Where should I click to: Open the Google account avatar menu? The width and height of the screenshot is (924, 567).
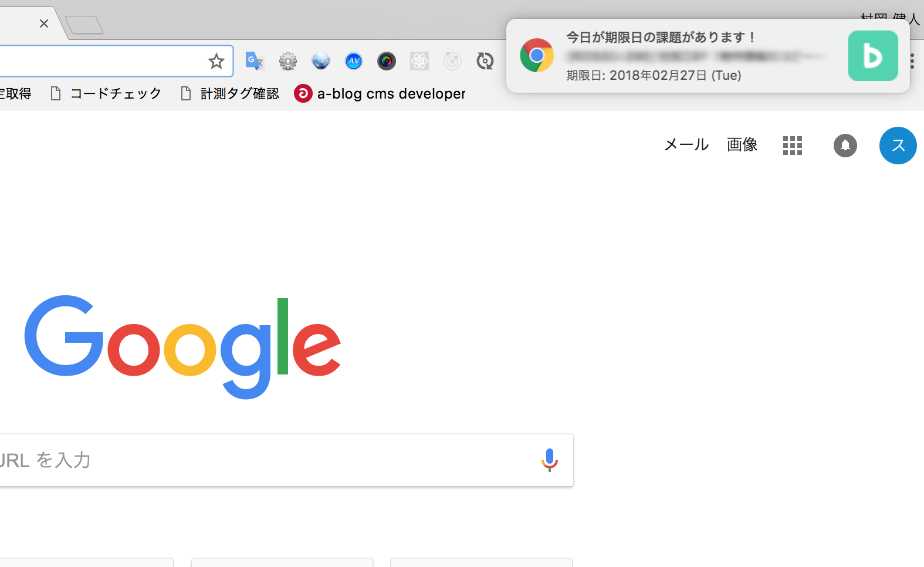[x=898, y=146]
